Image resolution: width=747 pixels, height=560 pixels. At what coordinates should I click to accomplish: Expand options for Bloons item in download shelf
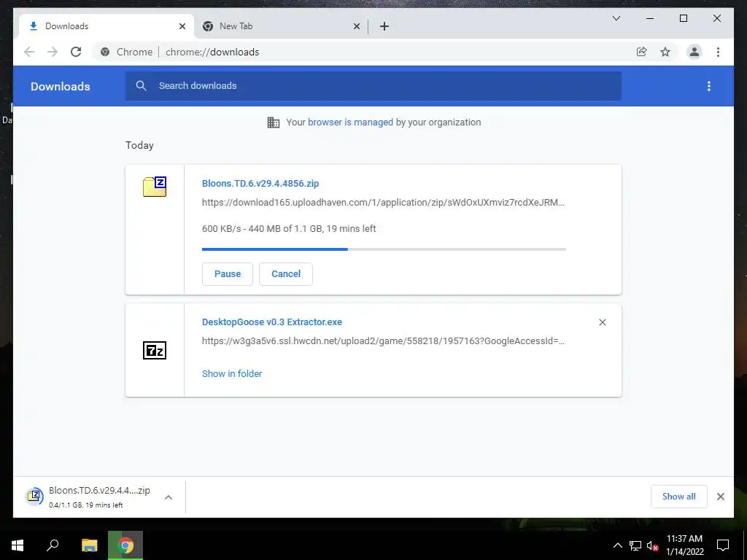click(x=169, y=497)
